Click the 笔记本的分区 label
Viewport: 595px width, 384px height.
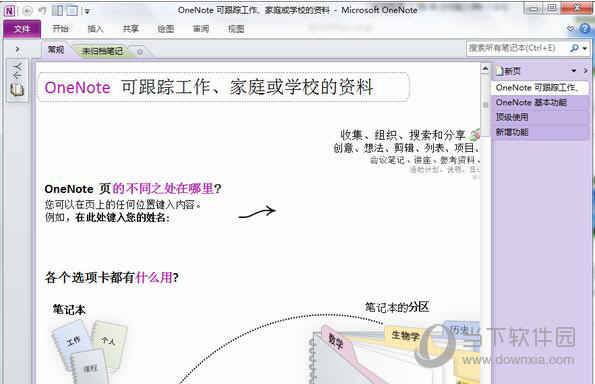(x=397, y=307)
